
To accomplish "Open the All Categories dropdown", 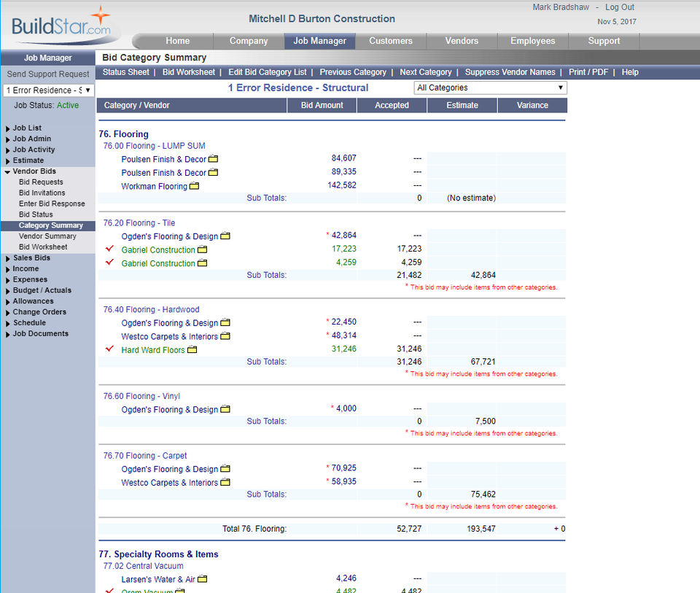I will coord(490,88).
